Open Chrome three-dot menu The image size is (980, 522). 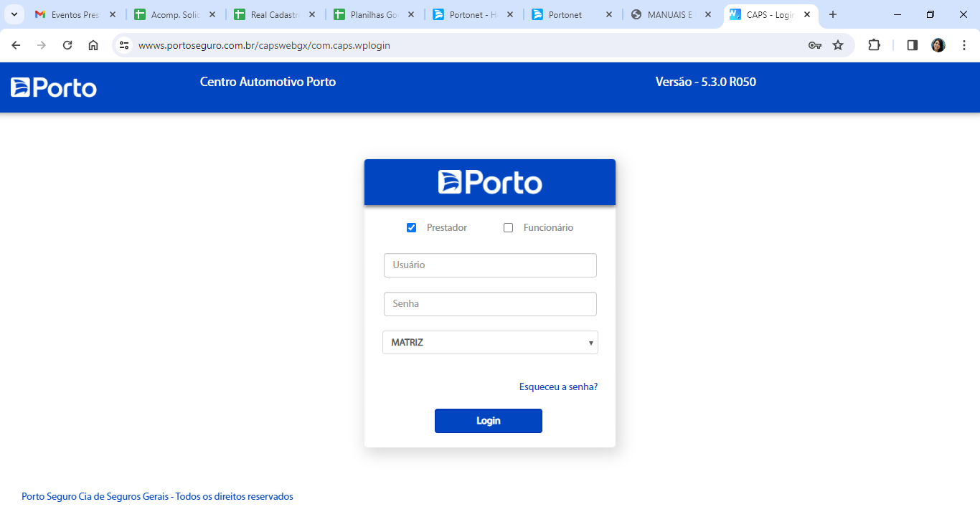click(x=964, y=45)
